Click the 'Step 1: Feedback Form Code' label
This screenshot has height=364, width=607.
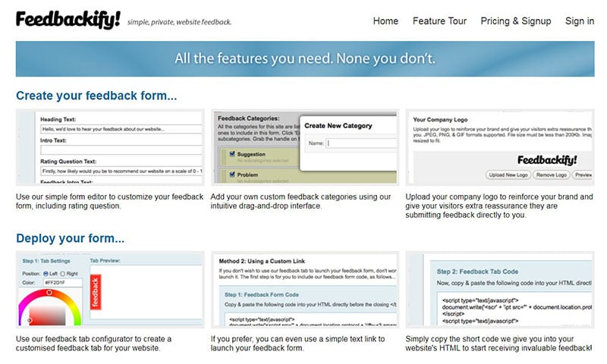[x=261, y=295]
